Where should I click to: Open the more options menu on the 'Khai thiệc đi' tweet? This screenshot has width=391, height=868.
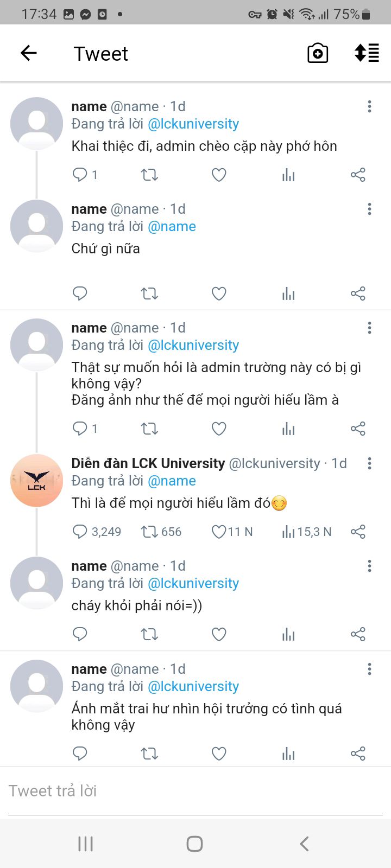[x=369, y=107]
